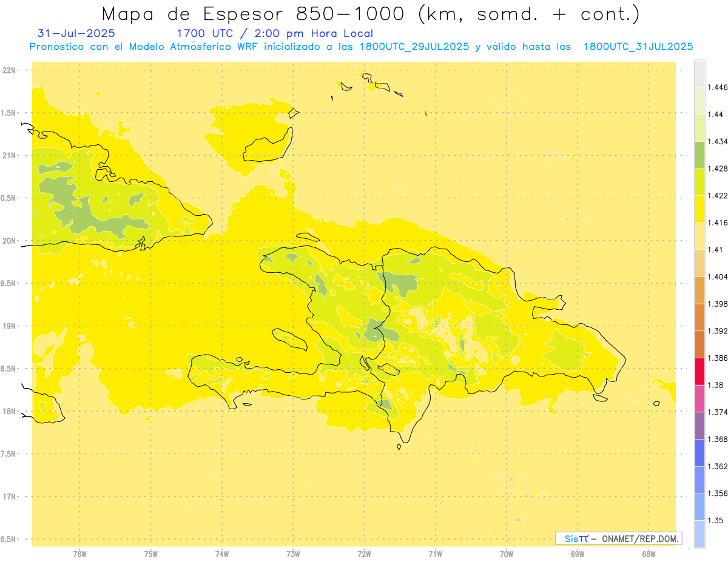
Task: Click the color bar value 1.356
Action: click(x=719, y=493)
